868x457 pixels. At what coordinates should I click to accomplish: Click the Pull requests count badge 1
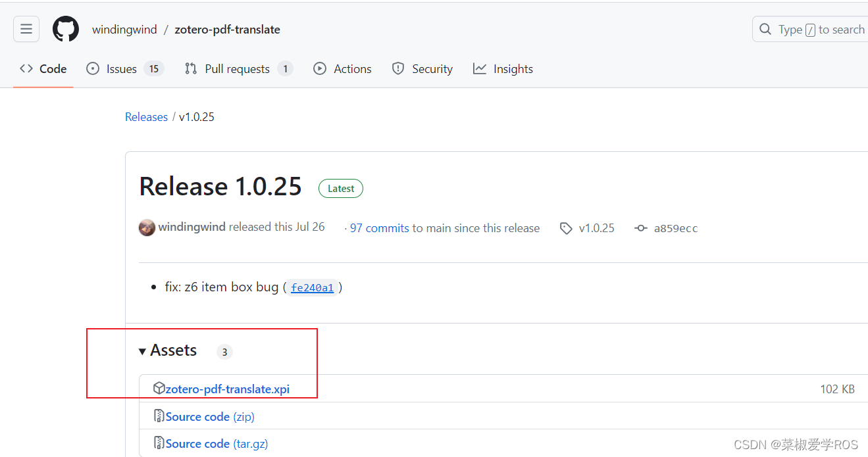[x=285, y=69]
